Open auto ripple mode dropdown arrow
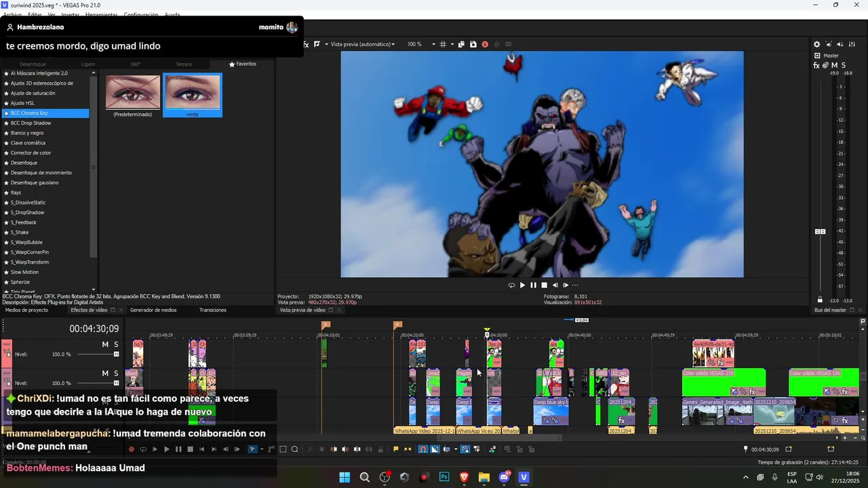Image resolution: width=868 pixels, height=488 pixels. [456, 449]
